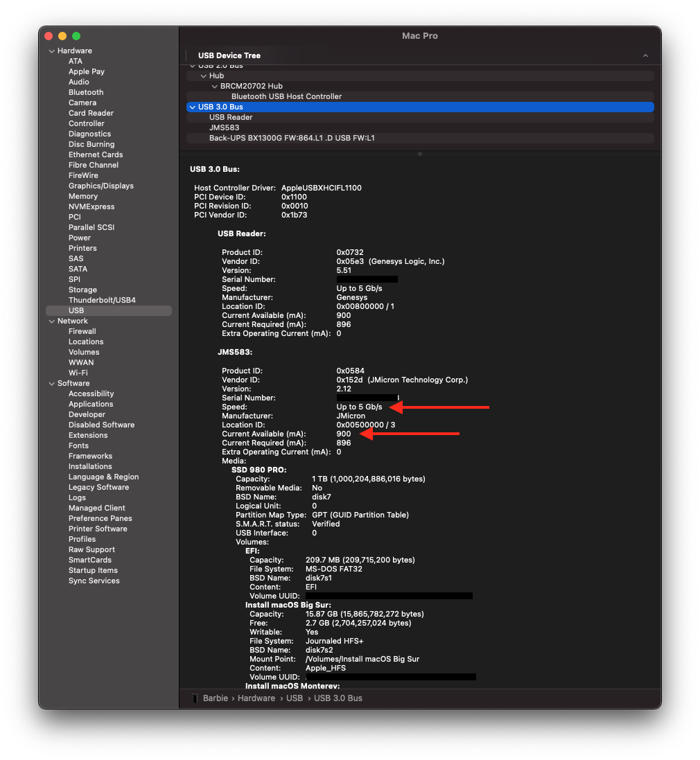This screenshot has width=700, height=760.
Task: Click Hardware in the path bar
Action: click(x=256, y=698)
